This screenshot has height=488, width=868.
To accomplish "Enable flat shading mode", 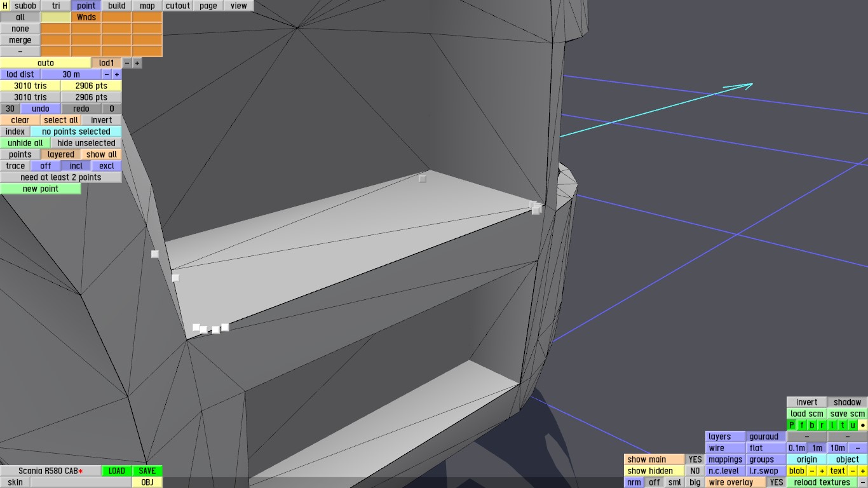I will [x=766, y=448].
